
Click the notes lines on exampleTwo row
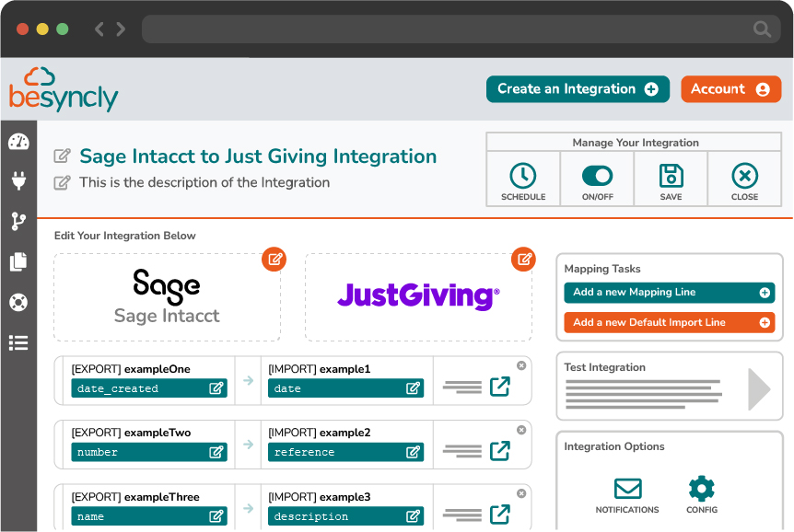tap(461, 451)
